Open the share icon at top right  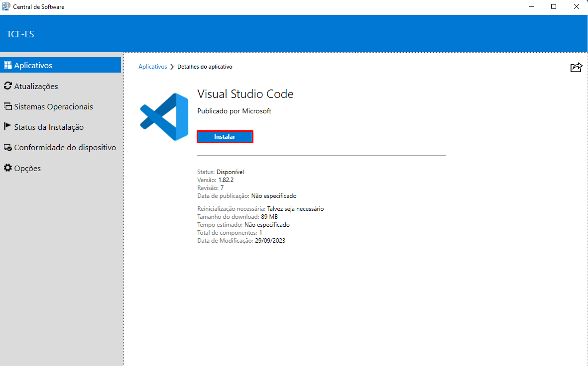pos(576,67)
